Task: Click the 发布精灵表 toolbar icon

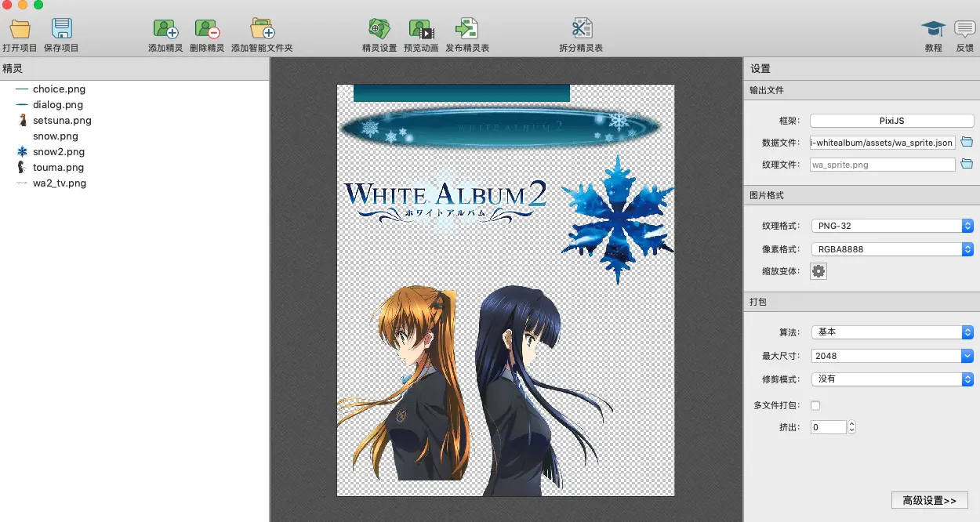Action: pos(467,29)
